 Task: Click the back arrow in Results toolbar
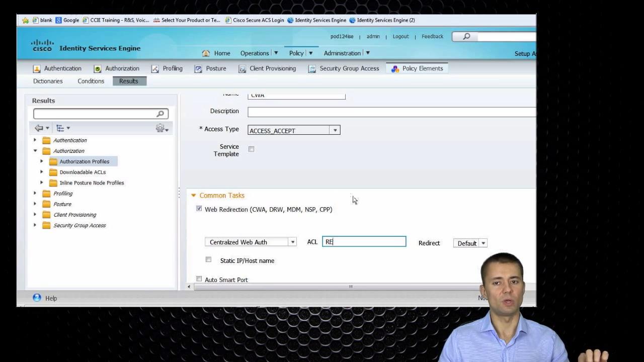coord(39,128)
